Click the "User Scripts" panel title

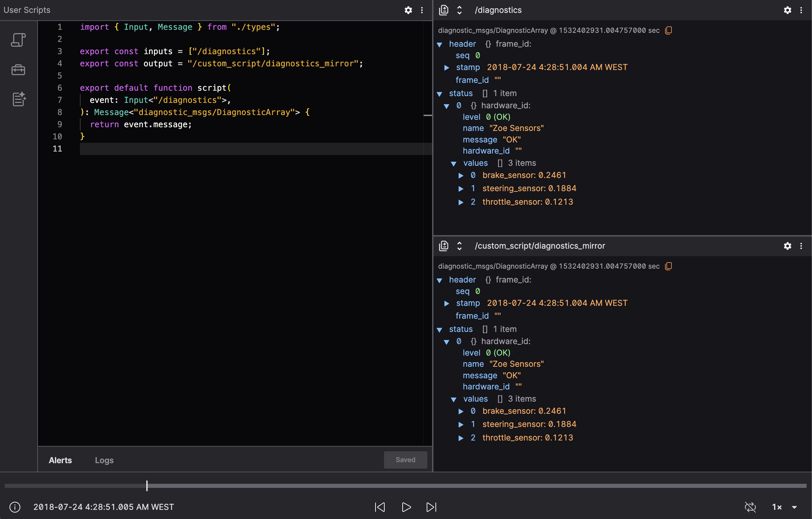pos(27,10)
